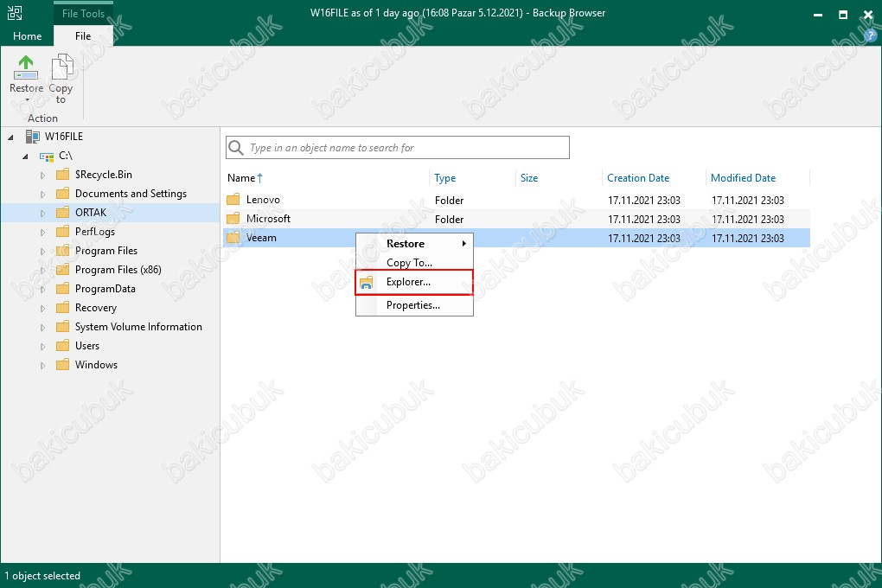
Task: Click the Program Files (x86) folder icon
Action: click(x=63, y=270)
